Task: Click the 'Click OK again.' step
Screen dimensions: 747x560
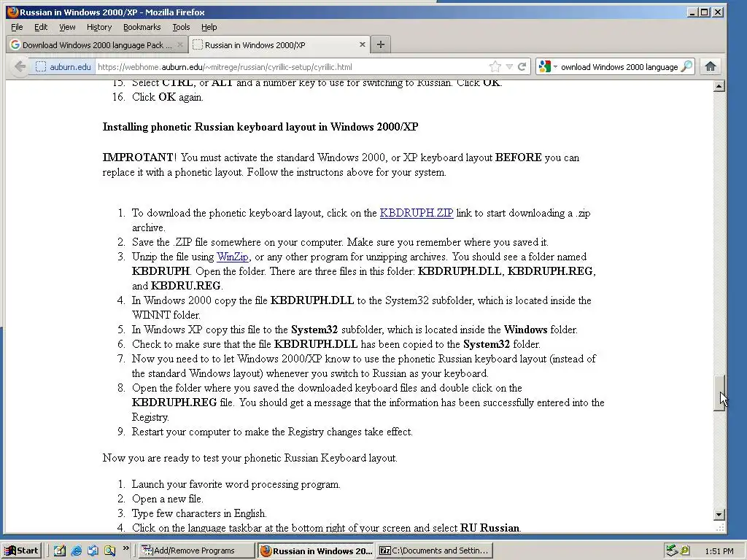Action: point(168,97)
